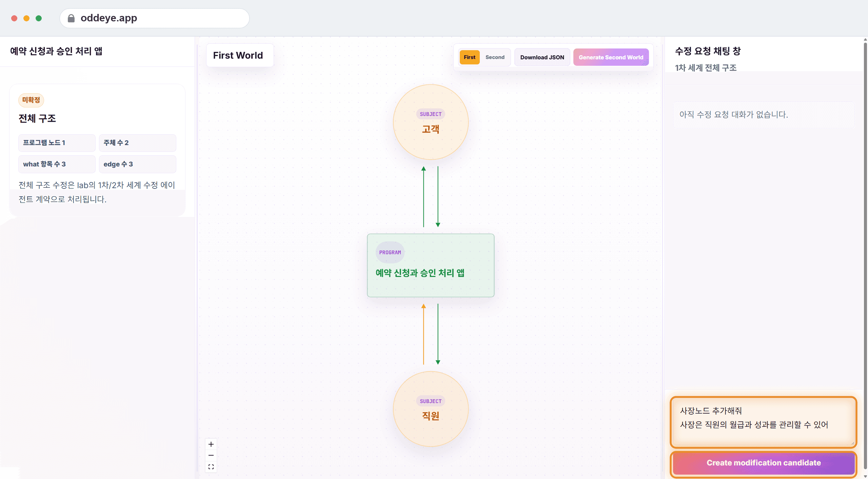868x479 pixels.
Task: Click the zoom out minus icon
Action: click(211, 455)
